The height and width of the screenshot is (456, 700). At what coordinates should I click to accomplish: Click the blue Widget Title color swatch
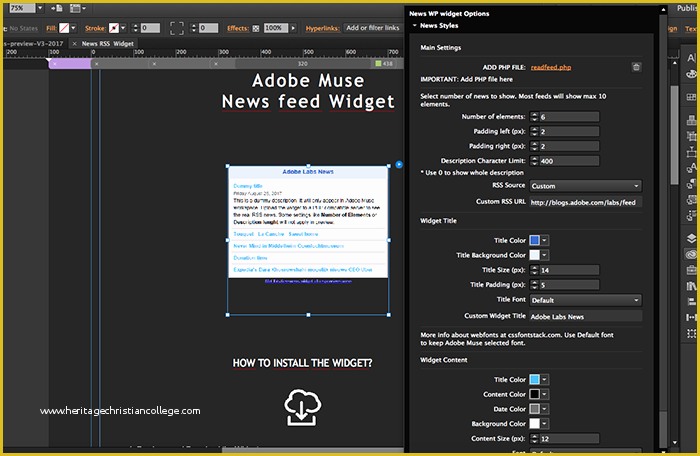pyautogui.click(x=534, y=240)
